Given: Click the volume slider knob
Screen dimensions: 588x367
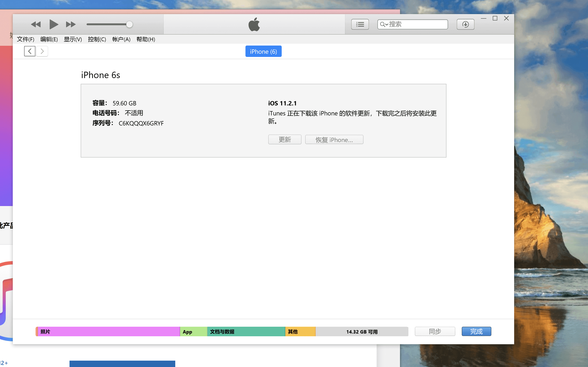Looking at the screenshot, I should (x=129, y=25).
